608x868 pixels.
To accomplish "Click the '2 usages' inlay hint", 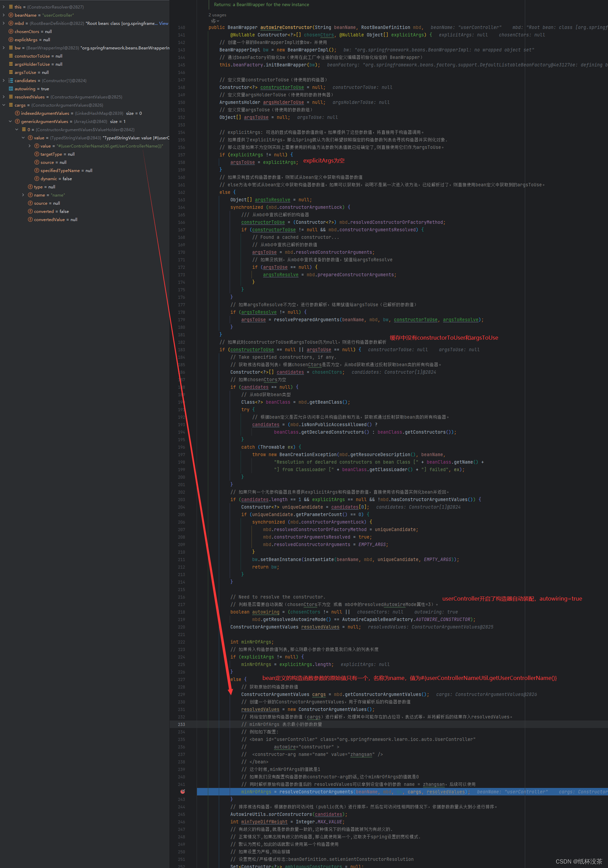I will 217,15.
